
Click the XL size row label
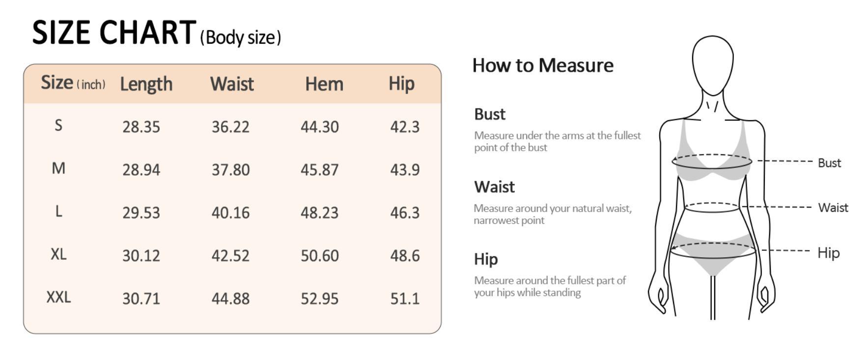(x=58, y=254)
